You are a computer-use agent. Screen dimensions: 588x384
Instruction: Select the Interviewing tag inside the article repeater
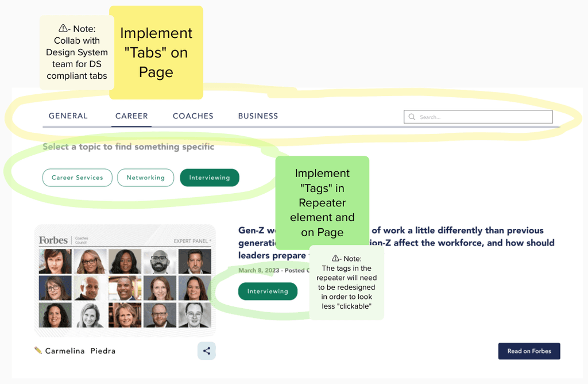(268, 291)
